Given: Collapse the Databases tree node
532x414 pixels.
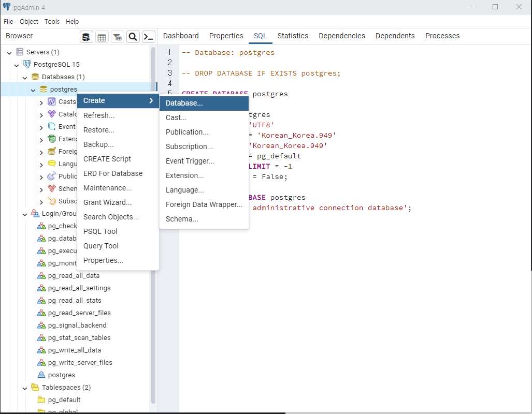Looking at the screenshot, I should point(25,78).
